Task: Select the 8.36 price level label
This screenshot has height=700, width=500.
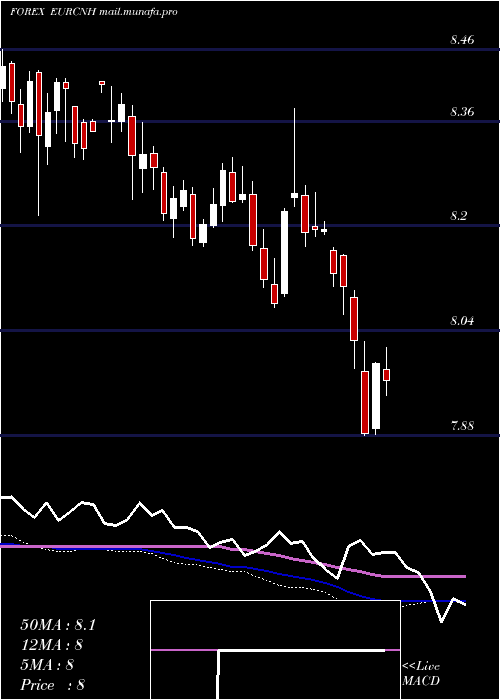Action: point(462,112)
